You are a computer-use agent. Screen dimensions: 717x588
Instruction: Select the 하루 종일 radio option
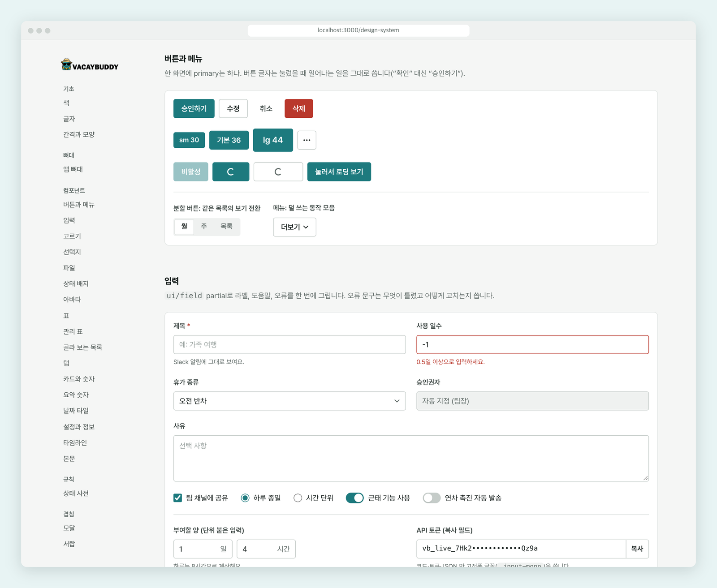[x=245, y=498]
